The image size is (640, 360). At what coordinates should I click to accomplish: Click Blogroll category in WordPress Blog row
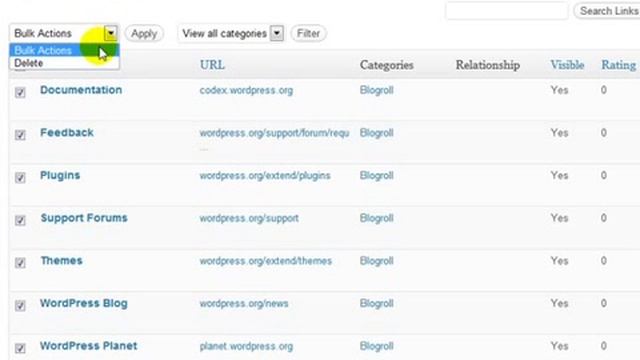[376, 303]
